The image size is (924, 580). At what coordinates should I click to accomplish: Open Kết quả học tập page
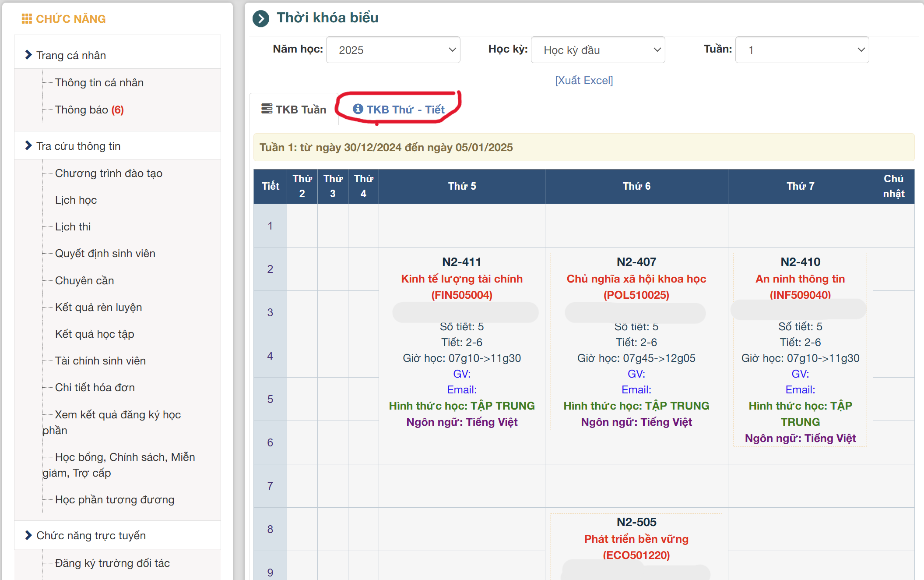(x=95, y=334)
